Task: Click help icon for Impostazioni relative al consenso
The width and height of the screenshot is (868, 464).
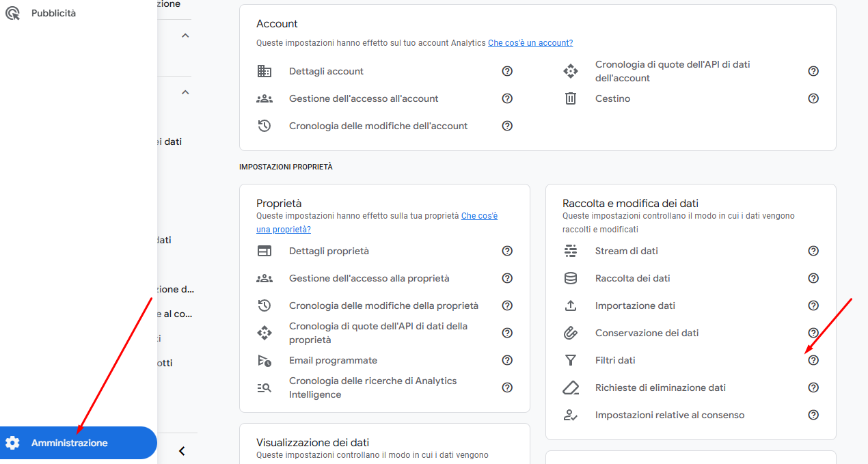Action: (x=813, y=415)
